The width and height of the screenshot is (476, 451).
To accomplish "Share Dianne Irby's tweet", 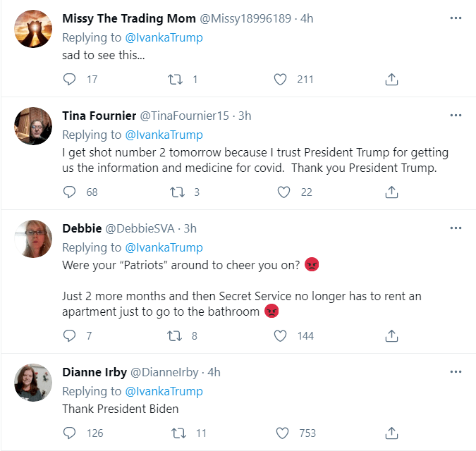I will click(391, 433).
